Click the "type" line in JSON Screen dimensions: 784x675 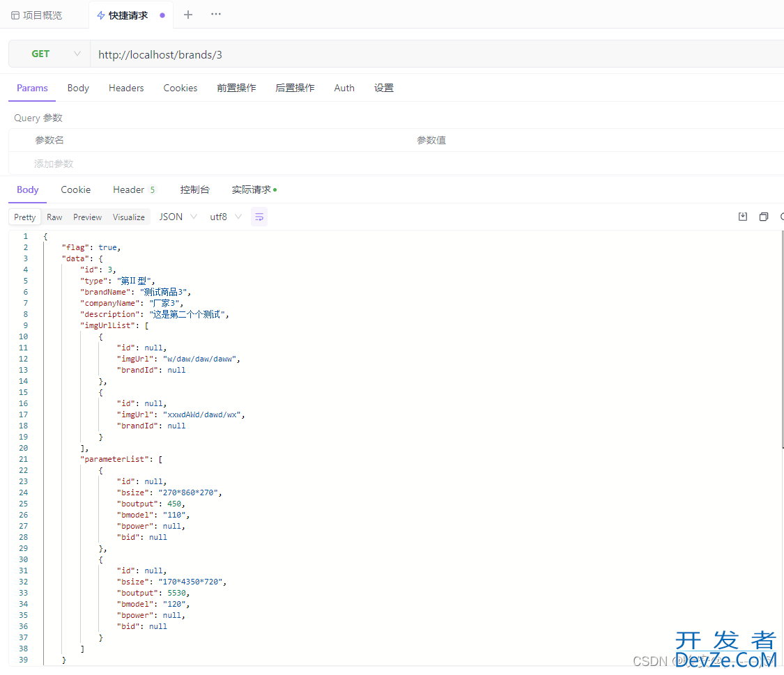[x=118, y=281]
